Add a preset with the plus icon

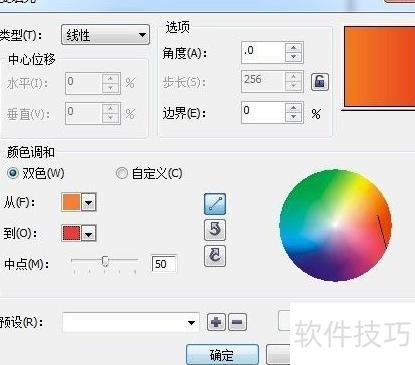pos(216,322)
